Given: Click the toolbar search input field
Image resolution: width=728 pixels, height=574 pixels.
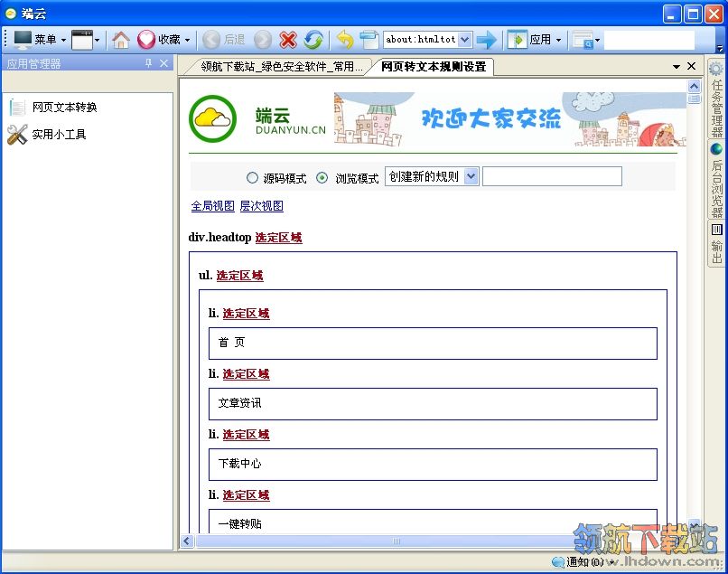Looking at the screenshot, I should click(649, 40).
